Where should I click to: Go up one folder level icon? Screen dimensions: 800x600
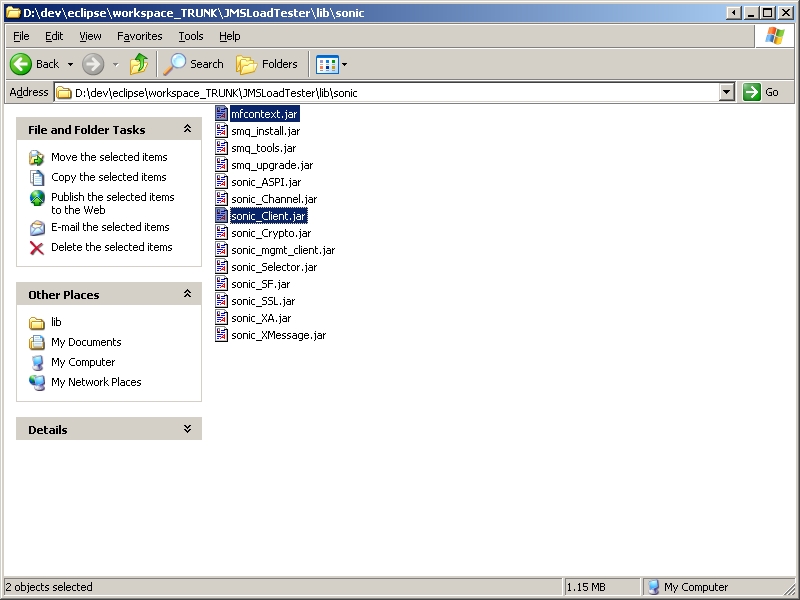pyautogui.click(x=139, y=64)
